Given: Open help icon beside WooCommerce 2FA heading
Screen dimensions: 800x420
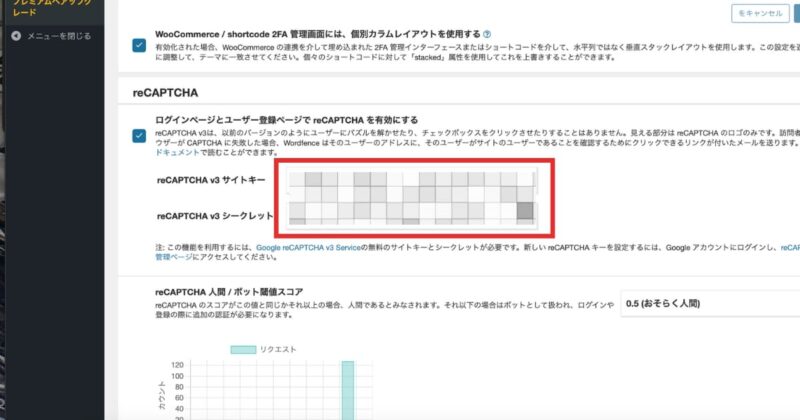Looking at the screenshot, I should coord(487,34).
